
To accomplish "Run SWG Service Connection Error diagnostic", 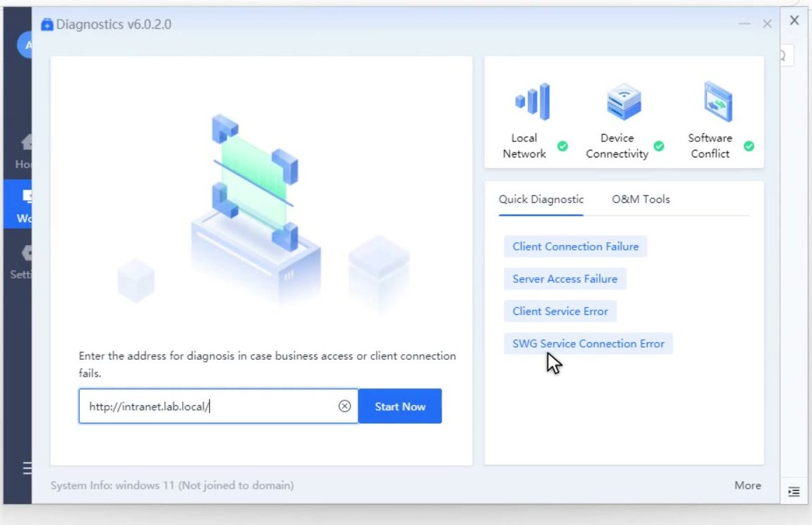I will coord(588,344).
